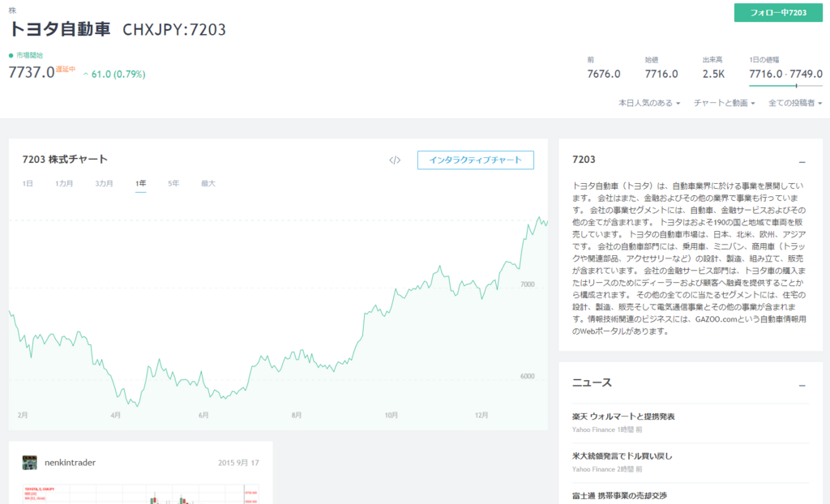This screenshot has height=504, width=830.
Task: Click the 前 value 7676.0
Action: (x=603, y=74)
